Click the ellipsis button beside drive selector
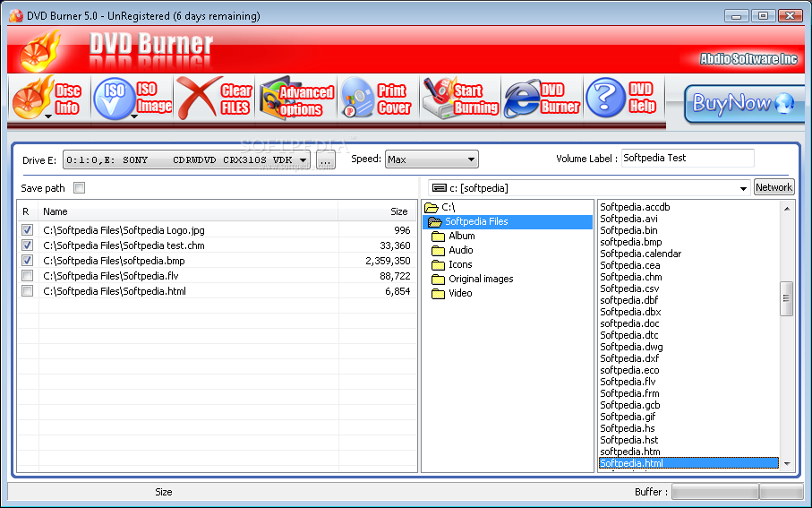The height and width of the screenshot is (508, 812). [x=325, y=160]
